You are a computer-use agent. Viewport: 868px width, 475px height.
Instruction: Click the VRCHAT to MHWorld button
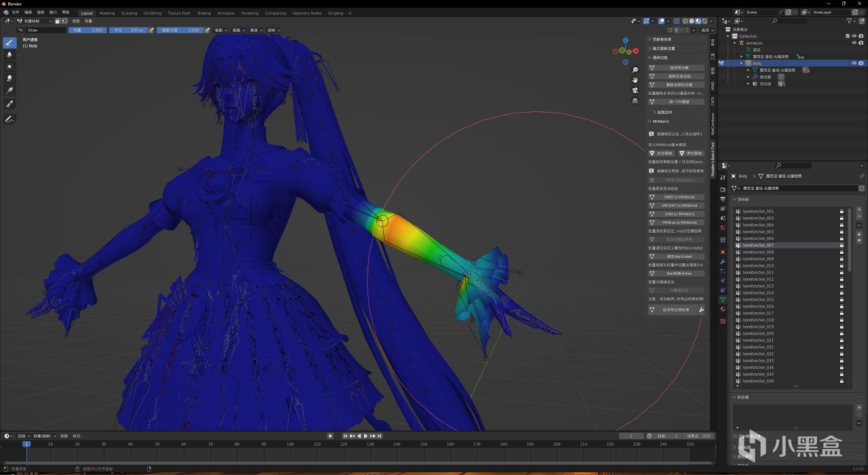(x=679, y=206)
